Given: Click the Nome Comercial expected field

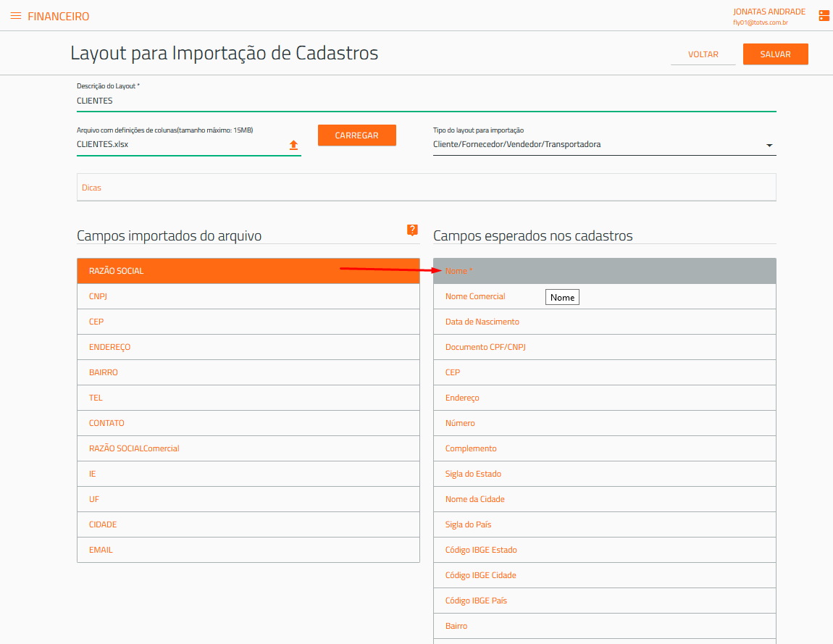Looking at the screenshot, I should click(x=605, y=296).
